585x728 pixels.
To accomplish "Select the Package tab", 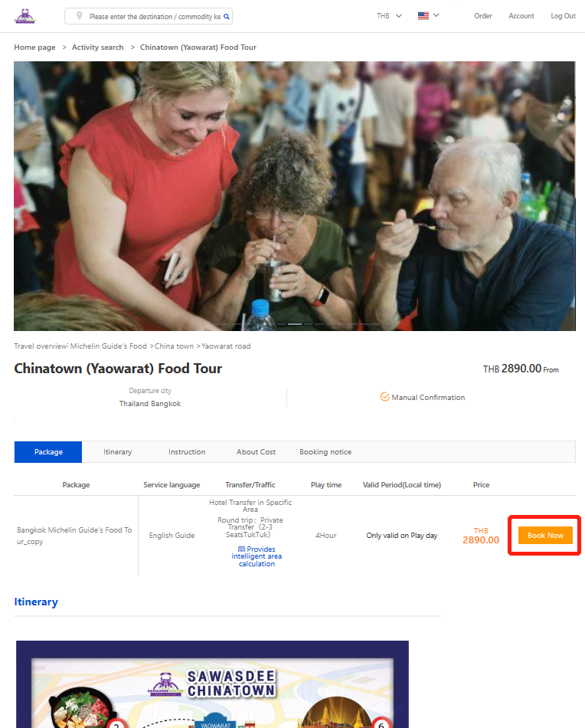I will point(48,452).
